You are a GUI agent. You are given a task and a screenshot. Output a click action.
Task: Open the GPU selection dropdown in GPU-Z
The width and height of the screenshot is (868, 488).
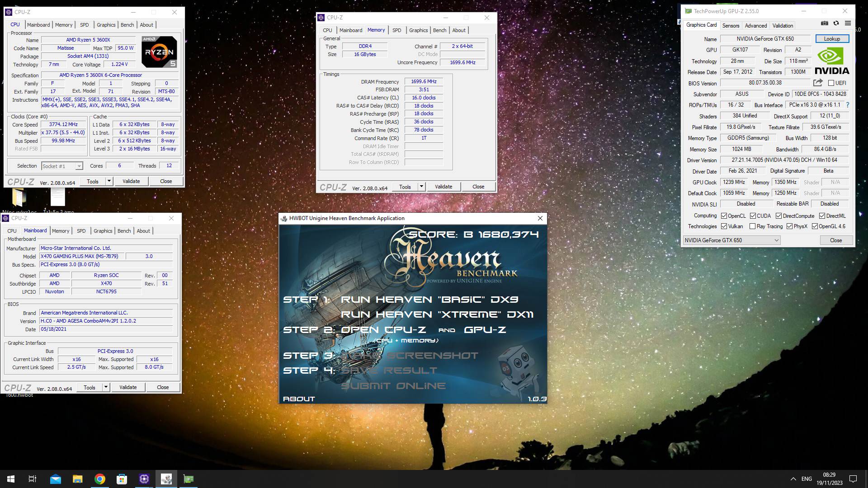[731, 240]
